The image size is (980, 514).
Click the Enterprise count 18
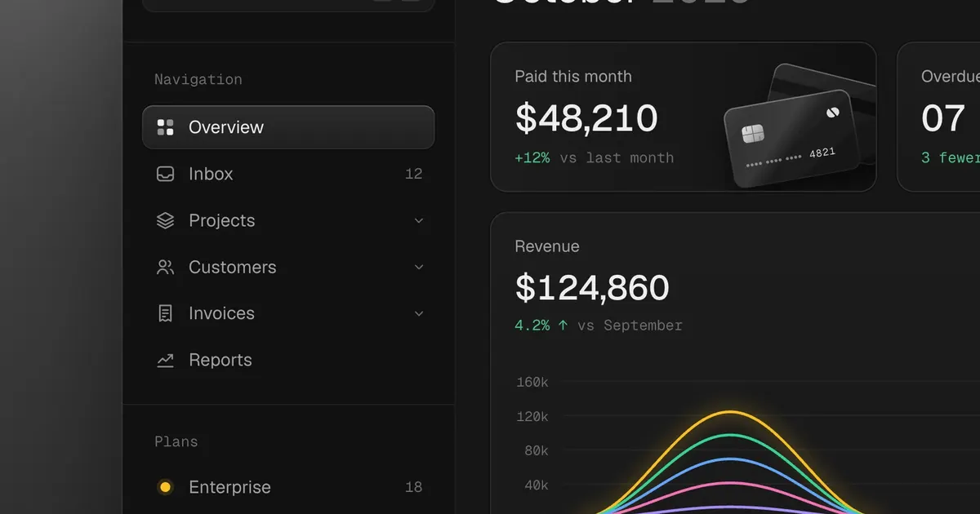tap(414, 487)
